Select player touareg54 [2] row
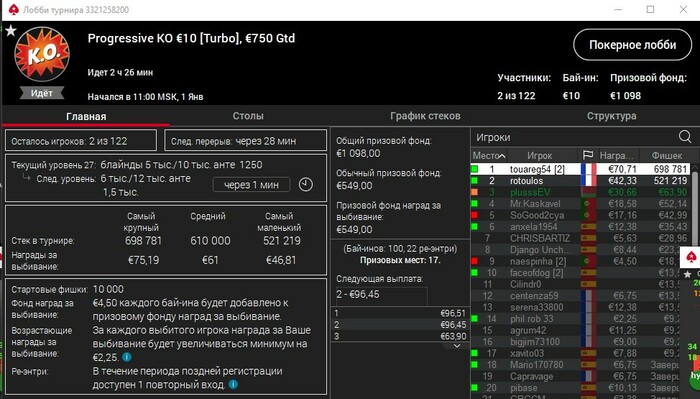The height and width of the screenshot is (399, 700). (x=580, y=169)
